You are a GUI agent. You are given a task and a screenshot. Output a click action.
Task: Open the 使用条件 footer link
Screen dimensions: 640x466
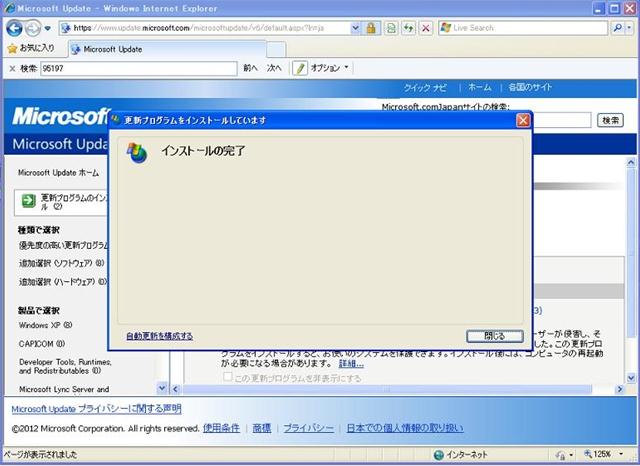[x=221, y=428]
